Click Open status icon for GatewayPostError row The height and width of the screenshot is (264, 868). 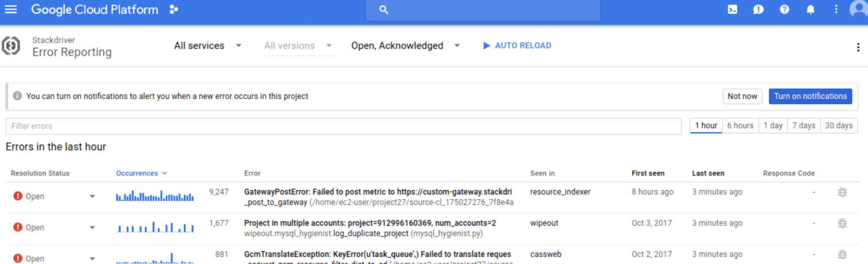pyautogui.click(x=18, y=196)
